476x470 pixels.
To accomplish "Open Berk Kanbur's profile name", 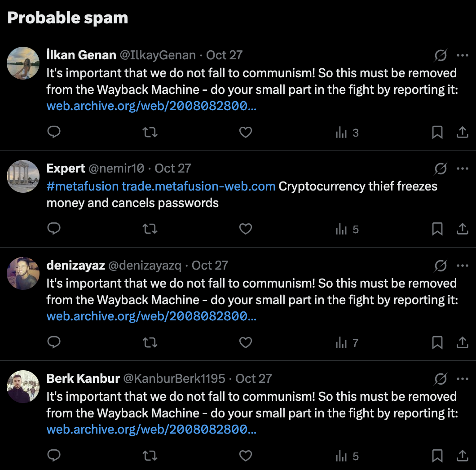I will [83, 378].
